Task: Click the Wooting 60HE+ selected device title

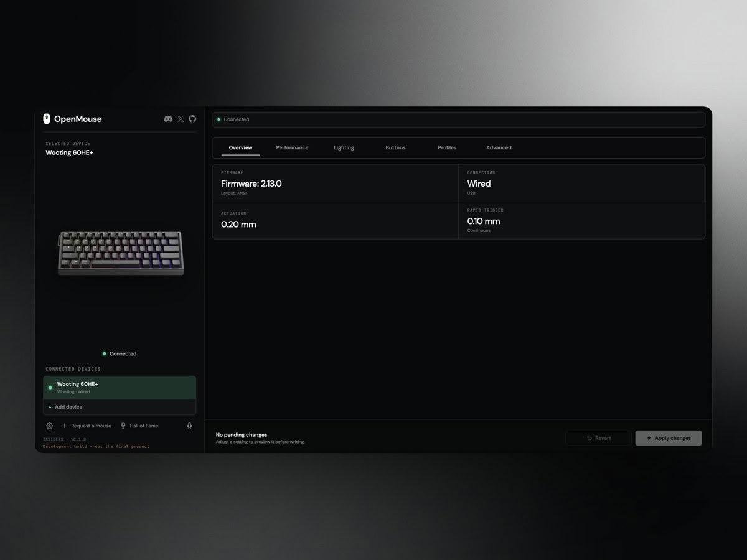Action: pos(69,152)
